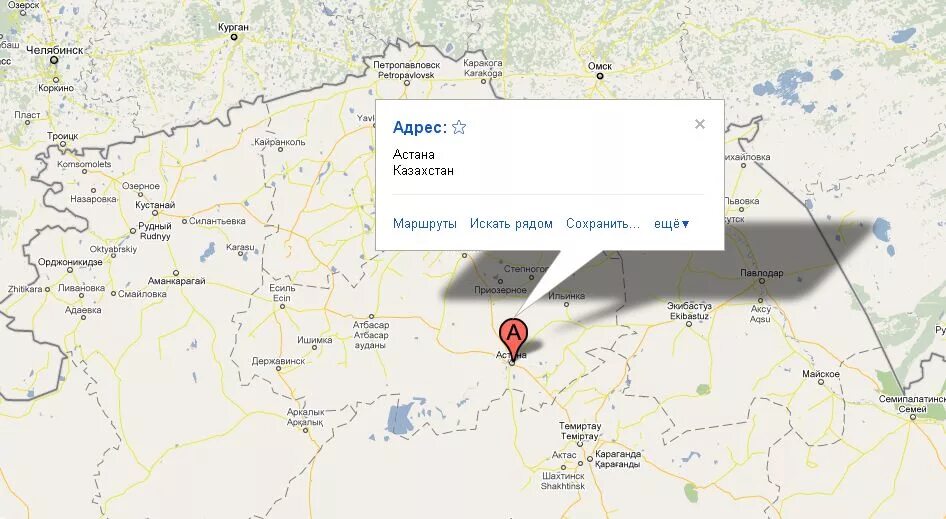Click the Кустанай city label

pos(155,205)
